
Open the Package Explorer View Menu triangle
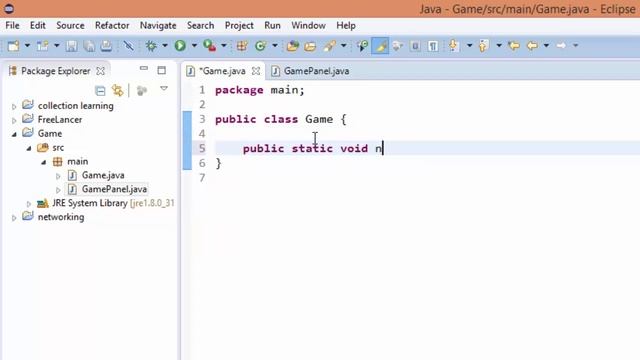(164, 89)
